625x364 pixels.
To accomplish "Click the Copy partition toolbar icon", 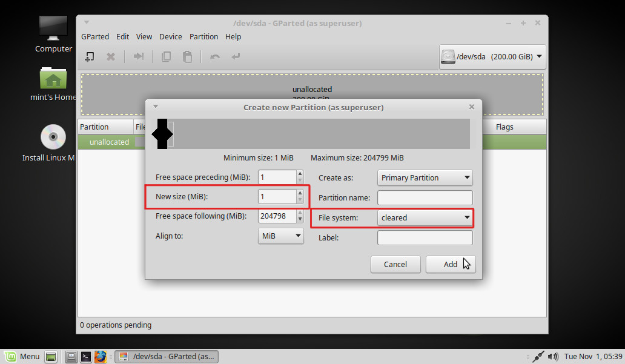I will point(166,56).
